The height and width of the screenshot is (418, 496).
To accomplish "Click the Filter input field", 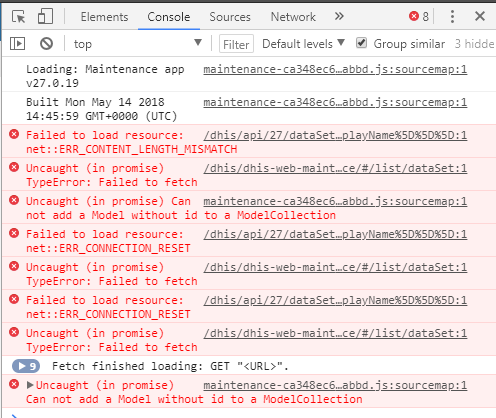I will click(236, 44).
